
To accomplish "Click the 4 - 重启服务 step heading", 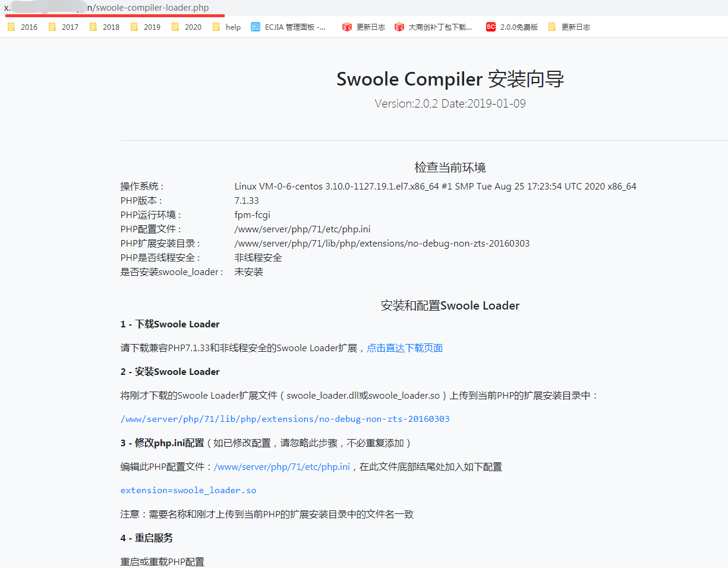I will coord(147,538).
